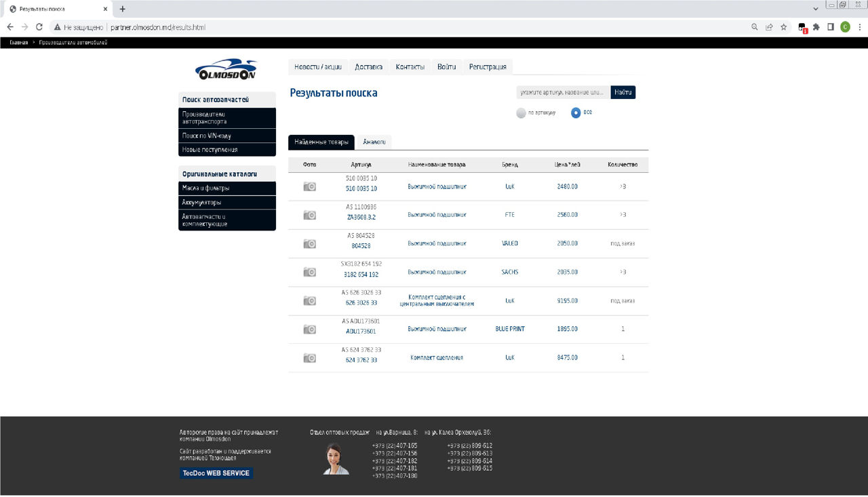Viewport: 868px width, 497px height.
Task: Switch to the Аналоги tab
Action: click(x=374, y=142)
